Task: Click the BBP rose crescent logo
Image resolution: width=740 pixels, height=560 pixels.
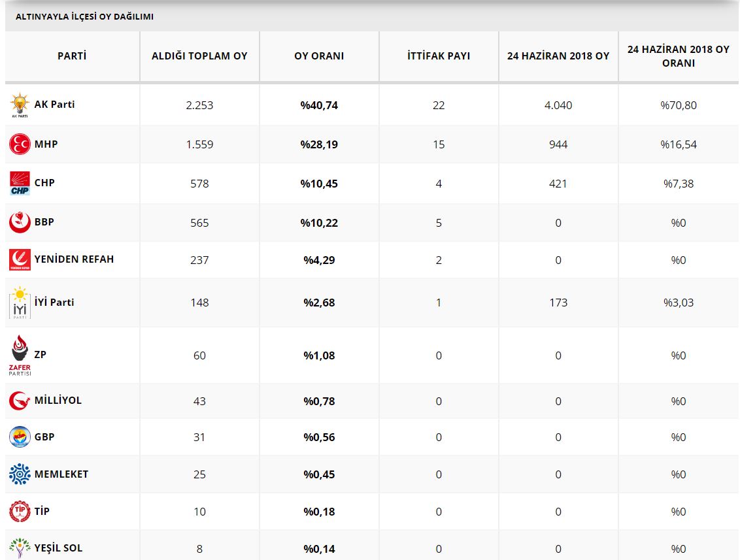Action: pos(20,222)
